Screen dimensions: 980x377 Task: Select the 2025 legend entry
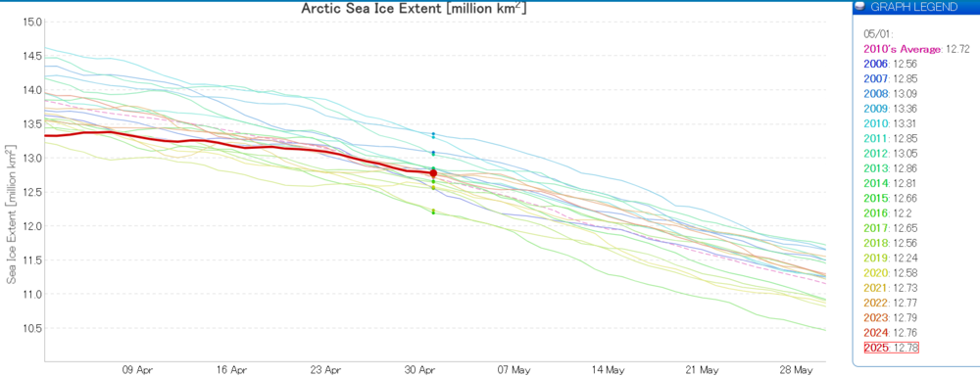[x=891, y=348]
